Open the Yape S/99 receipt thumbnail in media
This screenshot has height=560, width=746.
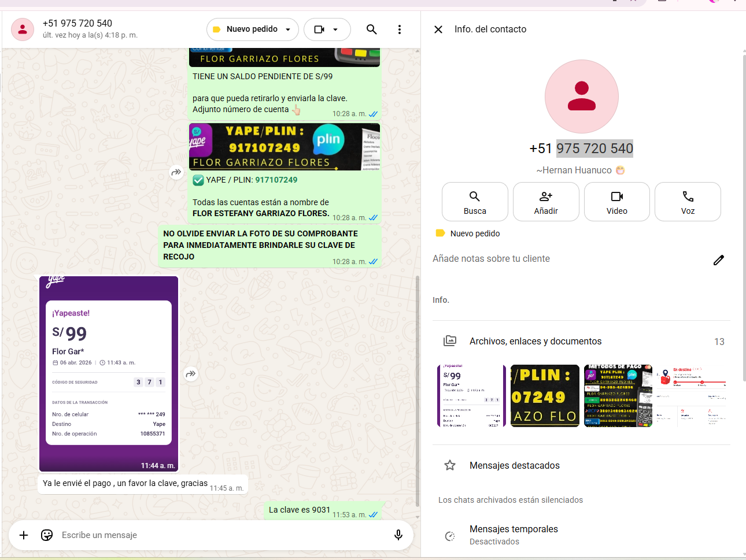pos(471,396)
